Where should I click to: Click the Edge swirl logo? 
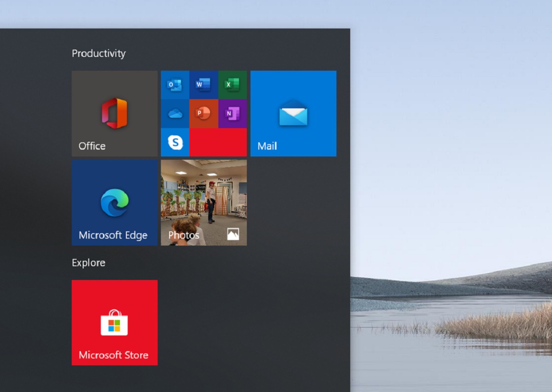tap(115, 202)
